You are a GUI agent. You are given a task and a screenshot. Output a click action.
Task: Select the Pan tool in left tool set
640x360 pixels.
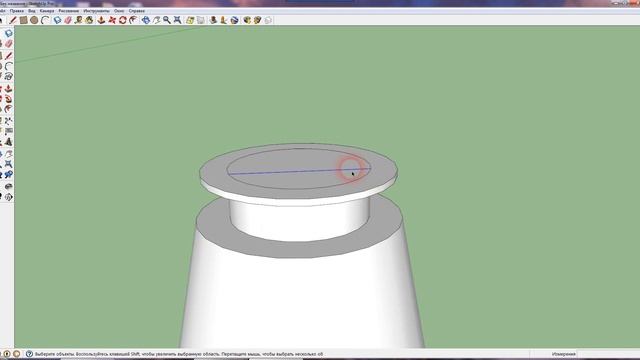pyautogui.click(x=9, y=154)
